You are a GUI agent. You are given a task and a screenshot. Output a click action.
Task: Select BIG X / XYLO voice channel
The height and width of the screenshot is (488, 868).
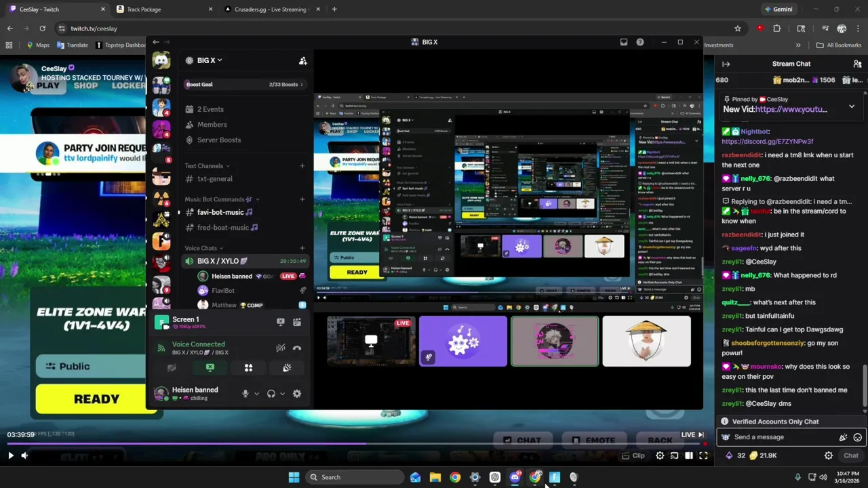click(245, 261)
